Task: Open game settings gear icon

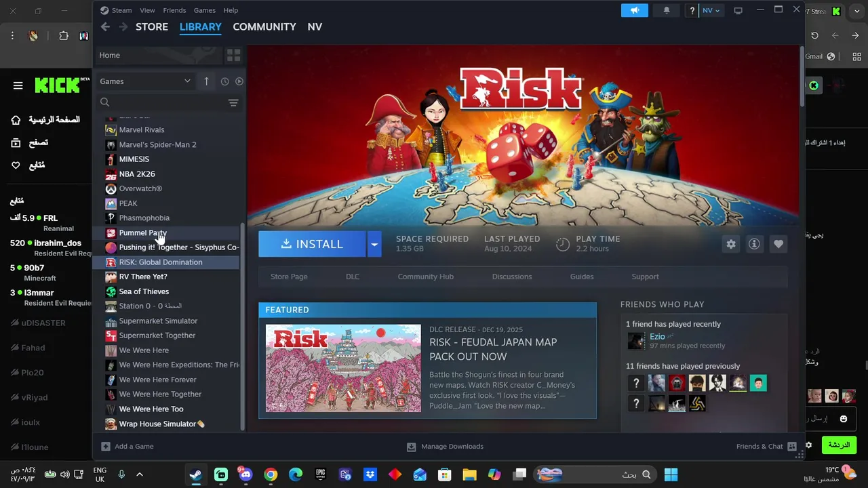Action: click(731, 244)
